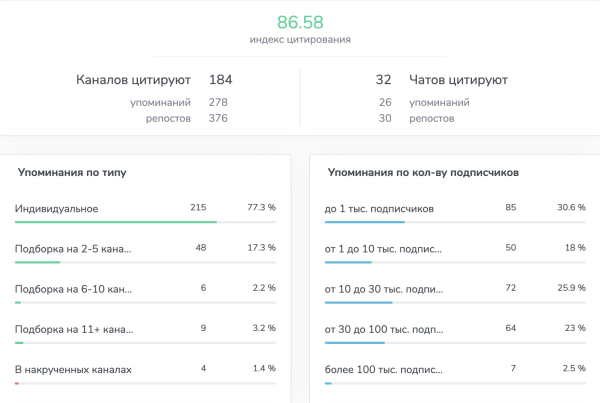Click the green 'Индивидуальное' progress bar
This screenshot has height=403, width=600.
click(115, 221)
